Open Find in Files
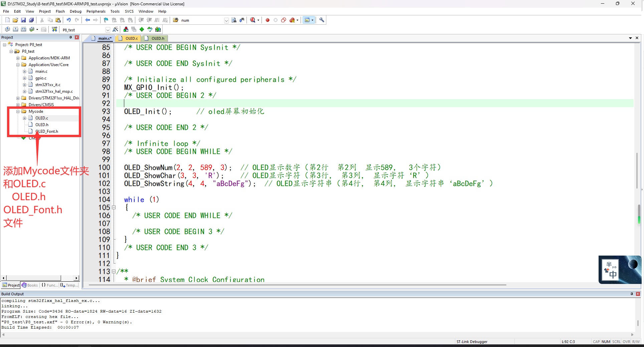644x347 pixels. tap(234, 20)
